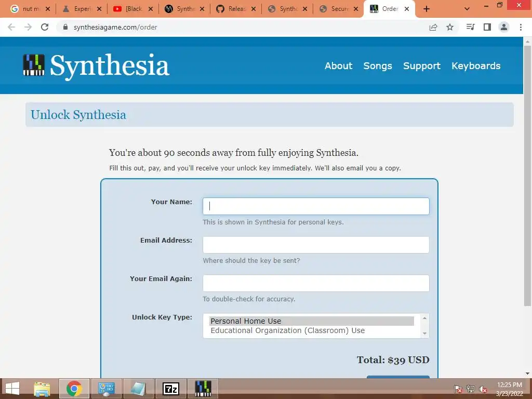This screenshot has width=532, height=399.
Task: Open the media control icon in the toolbar
Action: click(x=471, y=27)
